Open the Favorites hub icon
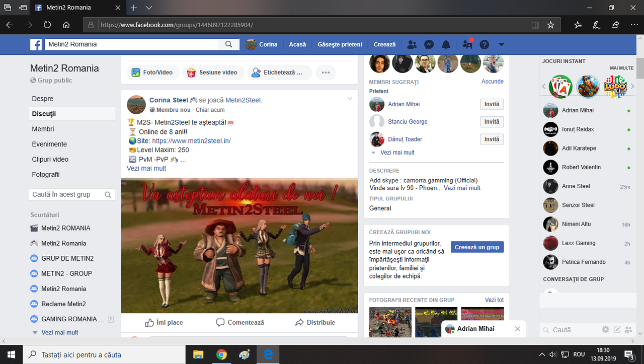The image size is (644, 364). [x=578, y=25]
